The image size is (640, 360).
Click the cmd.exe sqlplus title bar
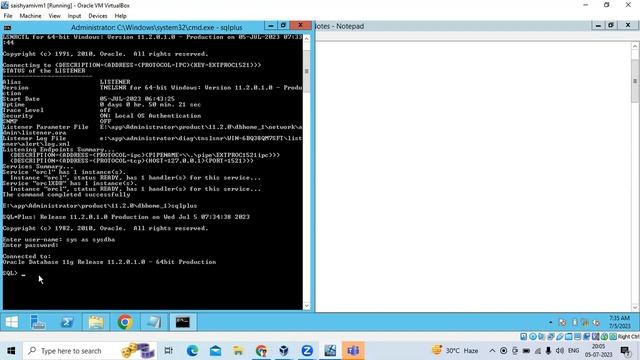coord(156,27)
